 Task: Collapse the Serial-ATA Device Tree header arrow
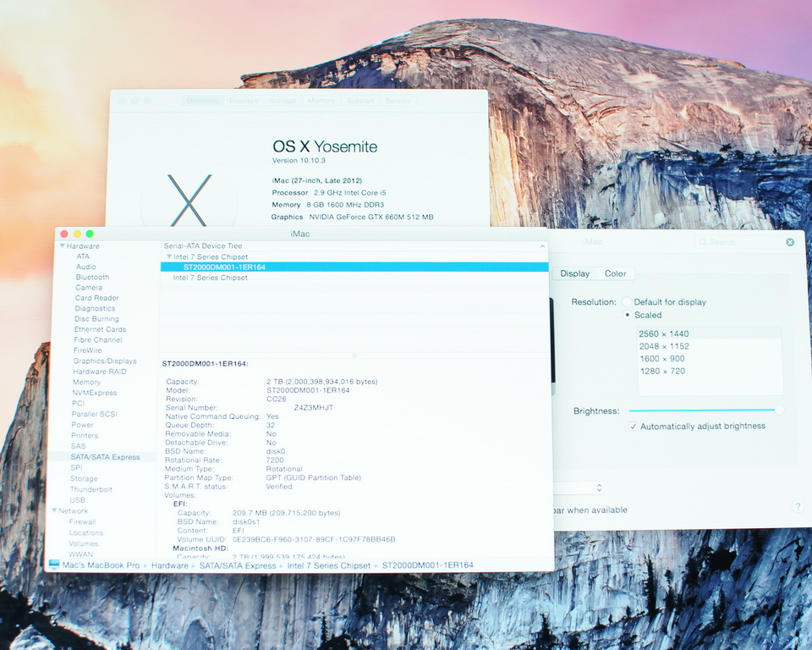(542, 246)
